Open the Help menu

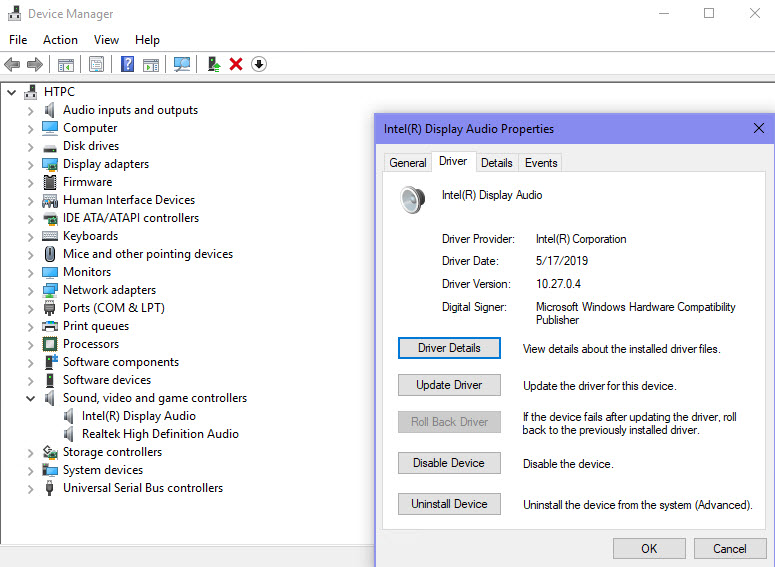(x=147, y=40)
